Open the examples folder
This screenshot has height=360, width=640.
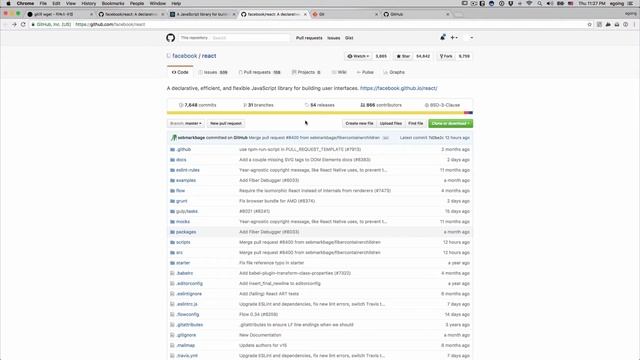point(186,180)
